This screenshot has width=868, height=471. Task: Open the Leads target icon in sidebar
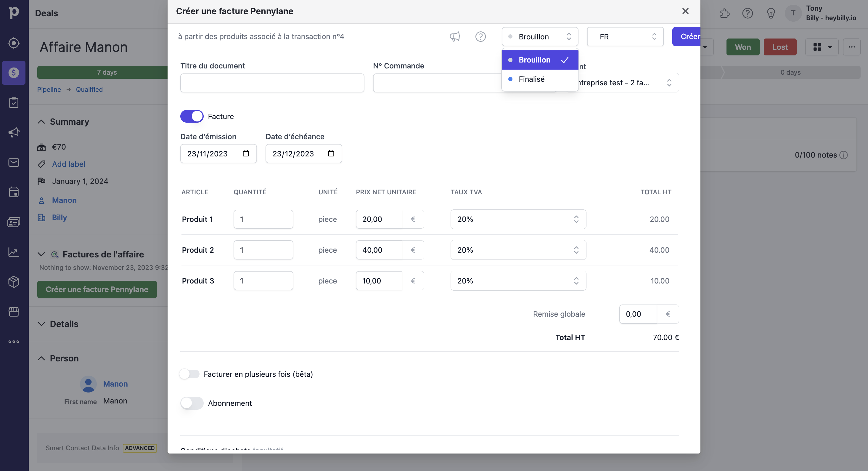pos(14,43)
